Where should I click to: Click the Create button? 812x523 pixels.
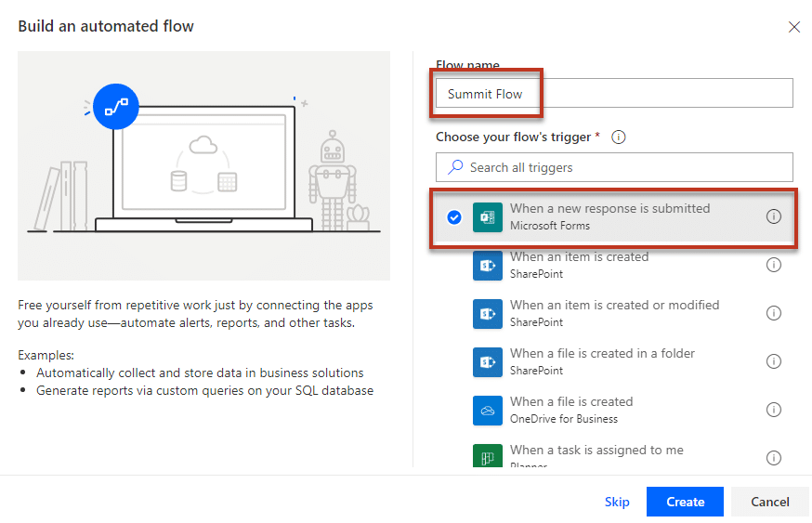(685, 502)
